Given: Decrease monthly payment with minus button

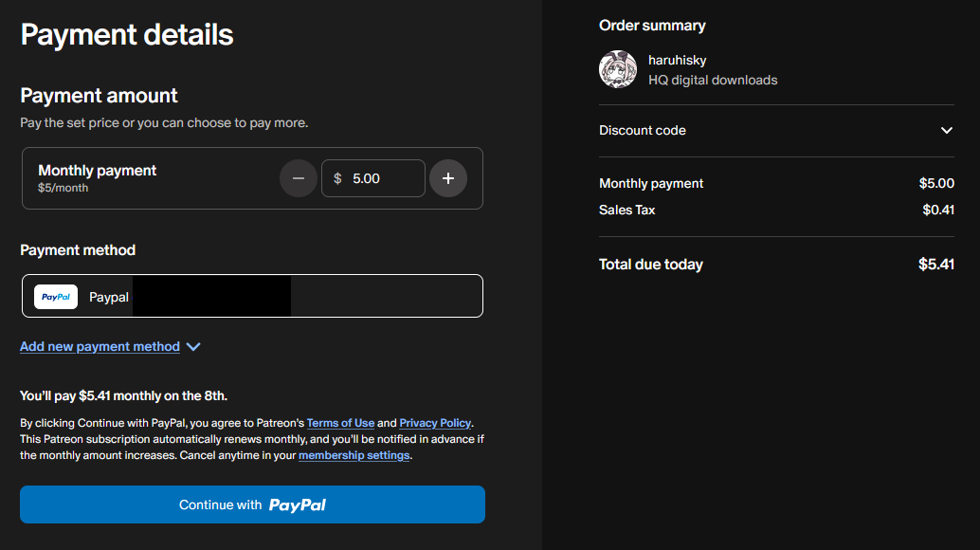Looking at the screenshot, I should 299,178.
